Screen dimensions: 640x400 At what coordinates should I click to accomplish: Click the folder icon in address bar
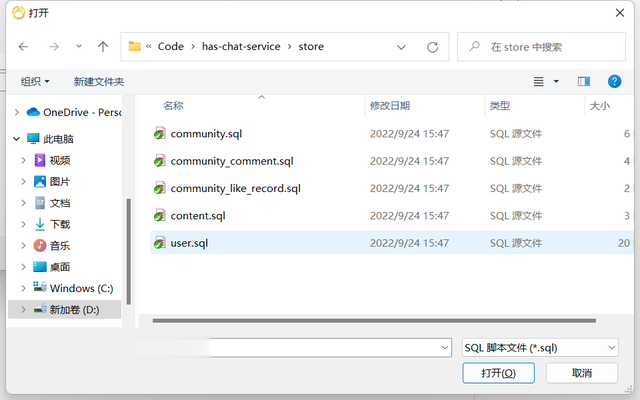coord(134,46)
